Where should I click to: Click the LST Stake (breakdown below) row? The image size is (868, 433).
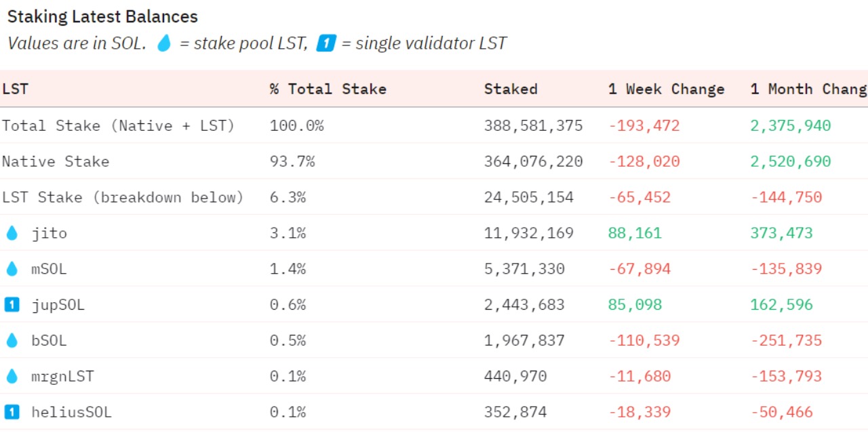(122, 197)
